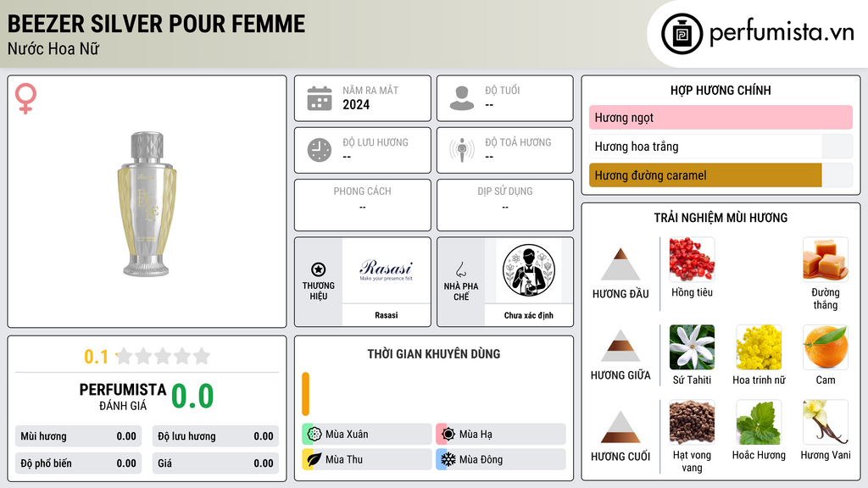The height and width of the screenshot is (488, 868).
Task: Click the Beezer Silver perfume bottle image
Action: pyautogui.click(x=147, y=203)
